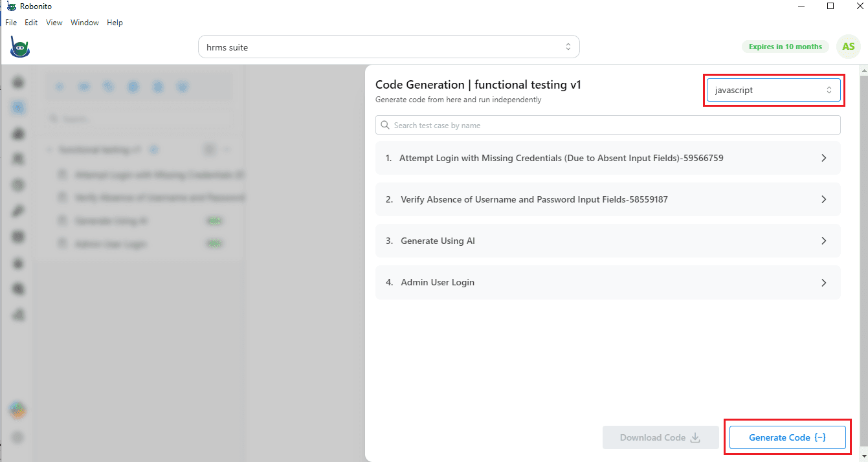Expand the Admin User Login chevron
868x462 pixels.
click(824, 282)
